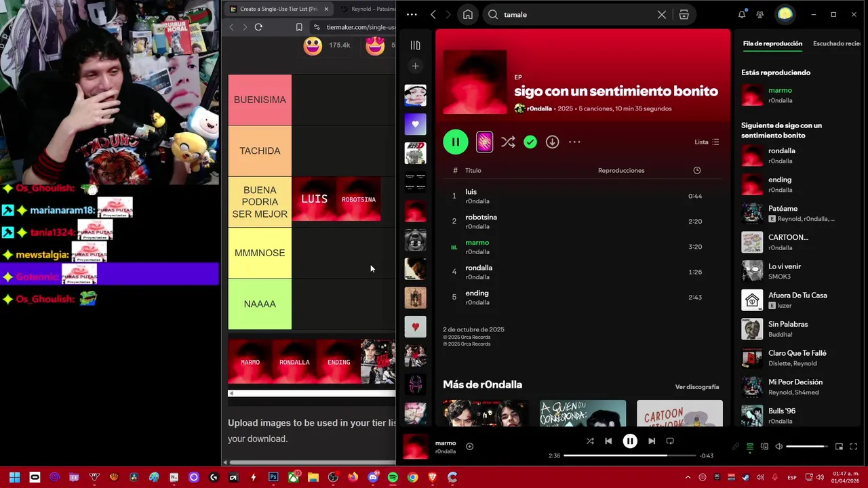The width and height of the screenshot is (868, 488).
Task: Skip to previous track
Action: point(608,441)
